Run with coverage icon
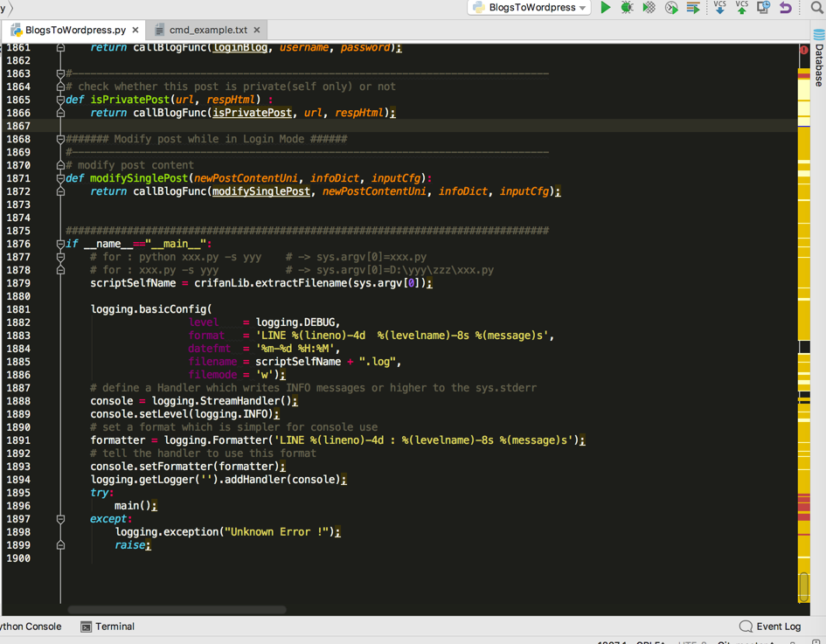The image size is (826, 644). click(649, 8)
